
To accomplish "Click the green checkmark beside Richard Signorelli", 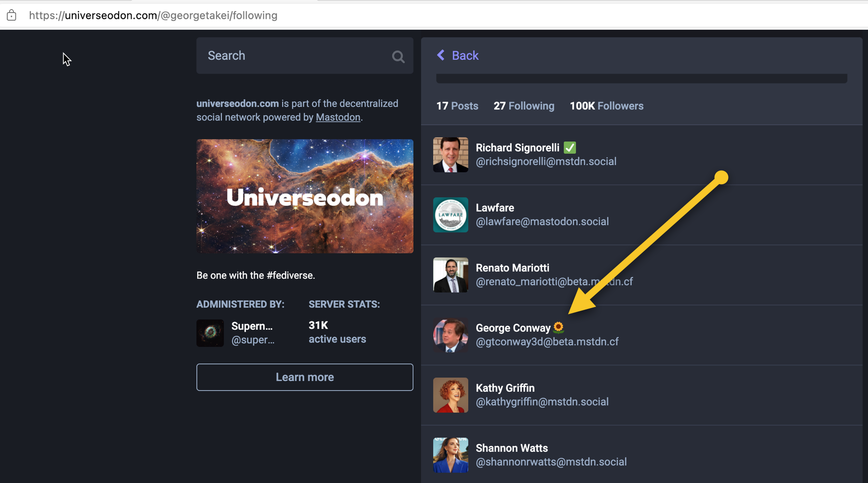I will 570,148.
